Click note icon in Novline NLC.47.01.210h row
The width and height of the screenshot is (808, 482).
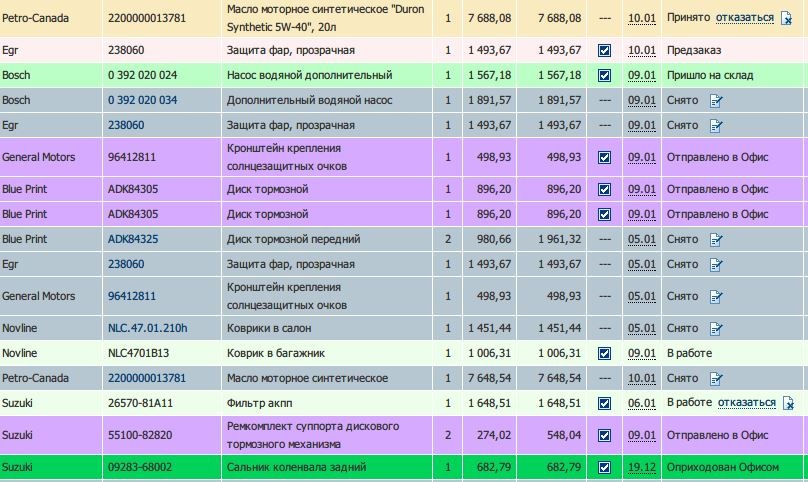pyautogui.click(x=716, y=328)
